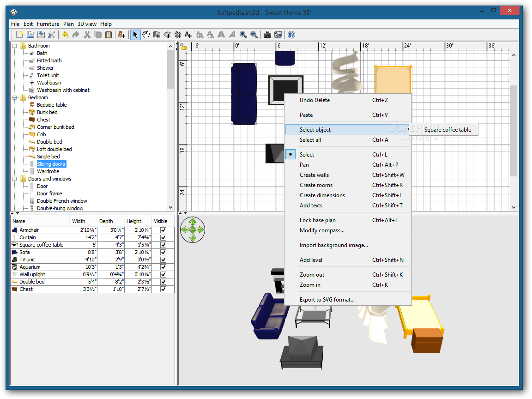
Task: Open the 3D view menu
Action: (87, 24)
